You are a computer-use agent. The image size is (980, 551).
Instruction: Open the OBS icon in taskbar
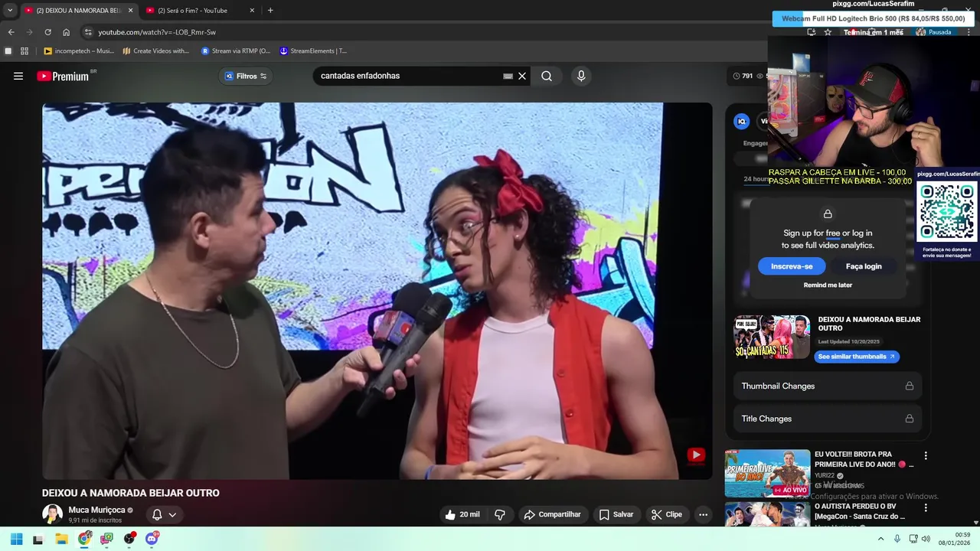(129, 539)
